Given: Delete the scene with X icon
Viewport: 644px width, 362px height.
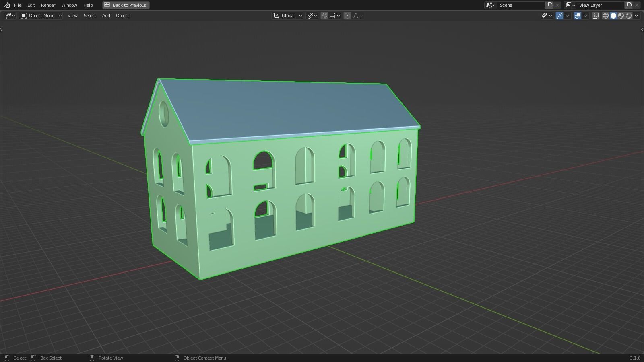Looking at the screenshot, I should (557, 5).
